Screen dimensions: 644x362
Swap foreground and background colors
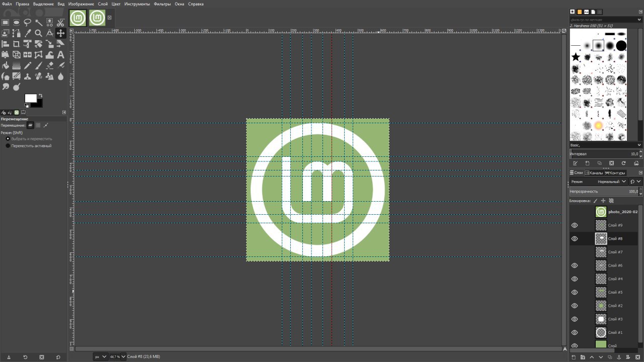click(x=40, y=95)
